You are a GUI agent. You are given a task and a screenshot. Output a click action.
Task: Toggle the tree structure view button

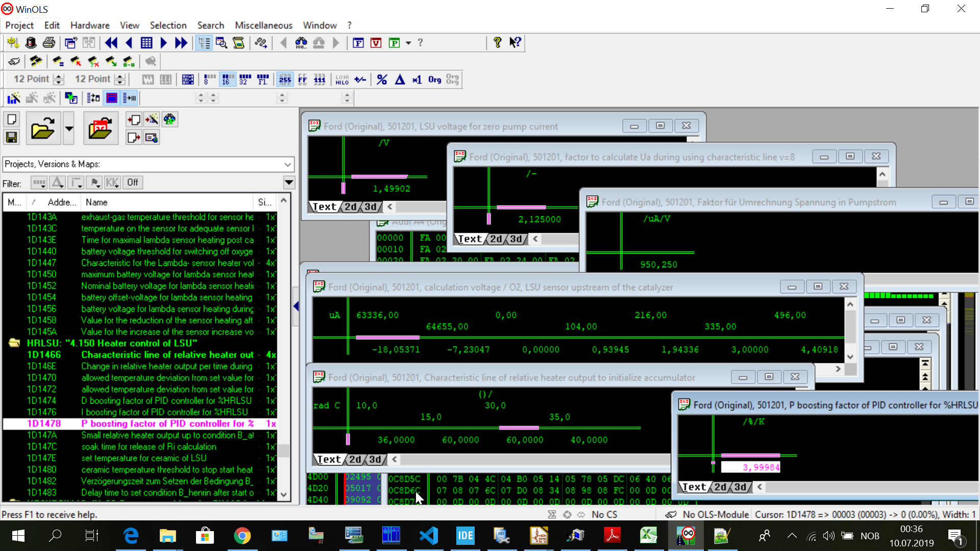204,43
